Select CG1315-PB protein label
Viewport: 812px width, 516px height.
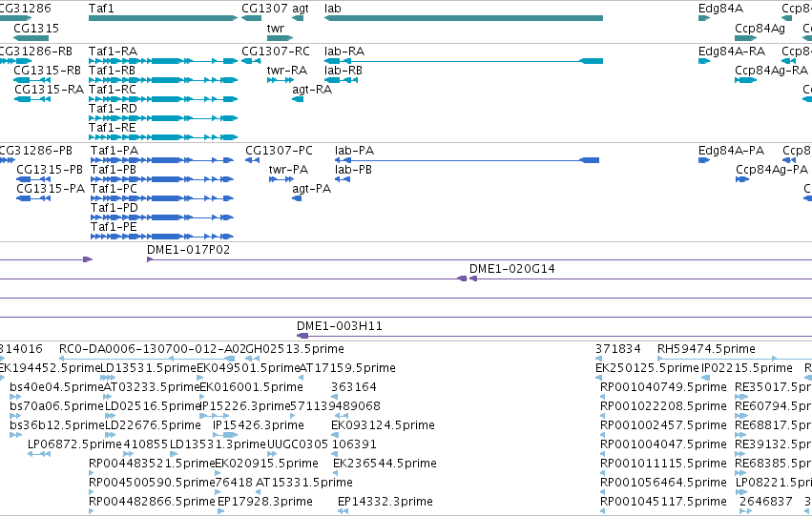tap(50, 170)
